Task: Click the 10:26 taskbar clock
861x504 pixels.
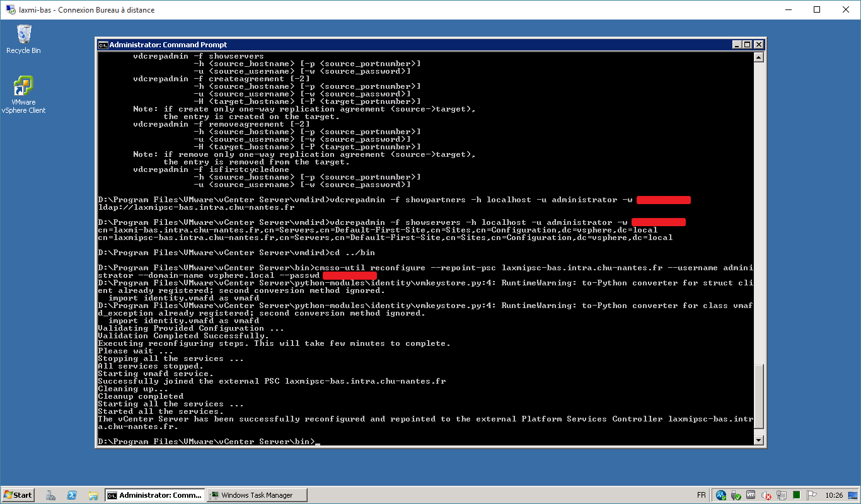Action: 834,495
